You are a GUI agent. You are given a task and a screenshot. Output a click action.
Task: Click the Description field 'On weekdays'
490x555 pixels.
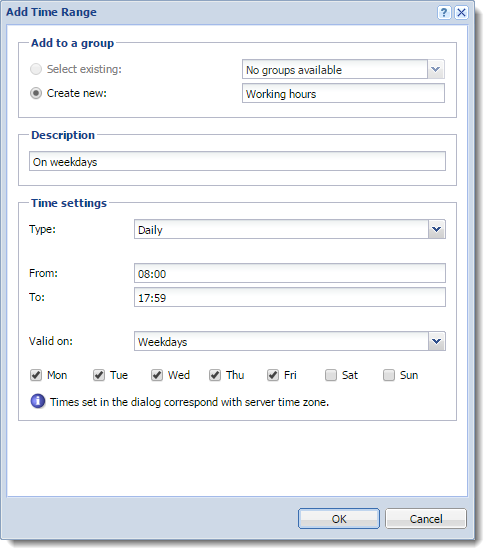[237, 161]
